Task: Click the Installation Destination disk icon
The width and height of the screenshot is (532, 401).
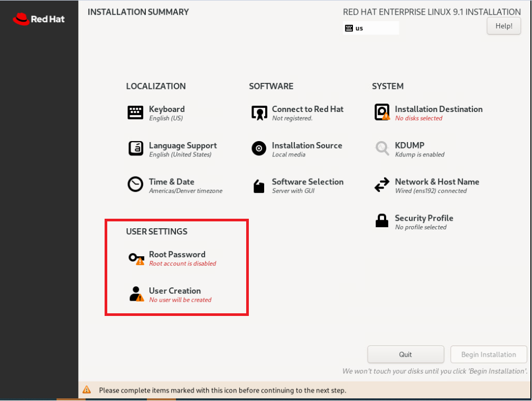Action: [x=382, y=112]
